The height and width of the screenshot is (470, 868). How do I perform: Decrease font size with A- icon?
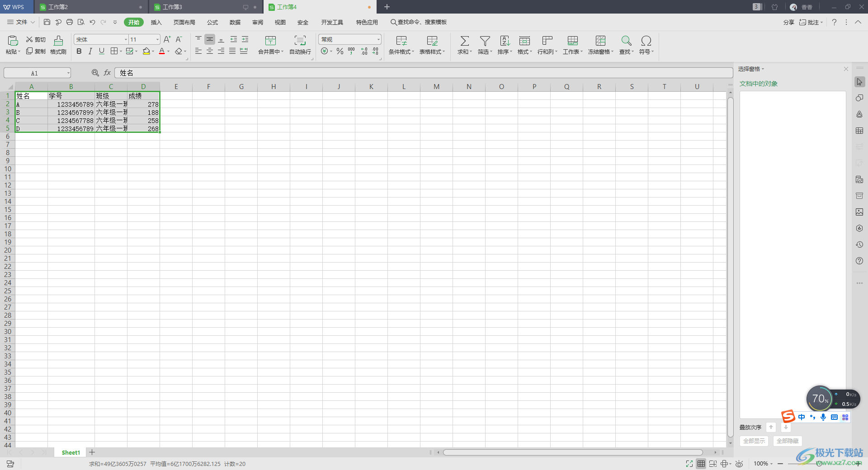[179, 39]
